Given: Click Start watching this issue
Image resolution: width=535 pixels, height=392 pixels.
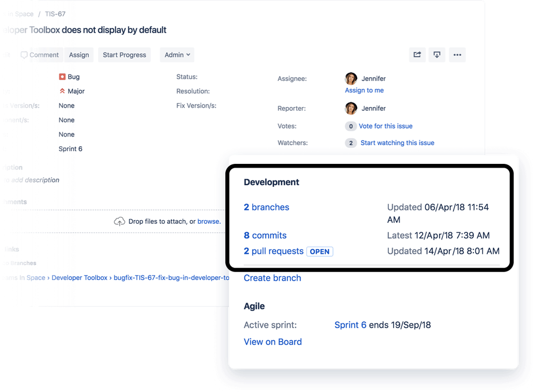Looking at the screenshot, I should pyautogui.click(x=397, y=143).
